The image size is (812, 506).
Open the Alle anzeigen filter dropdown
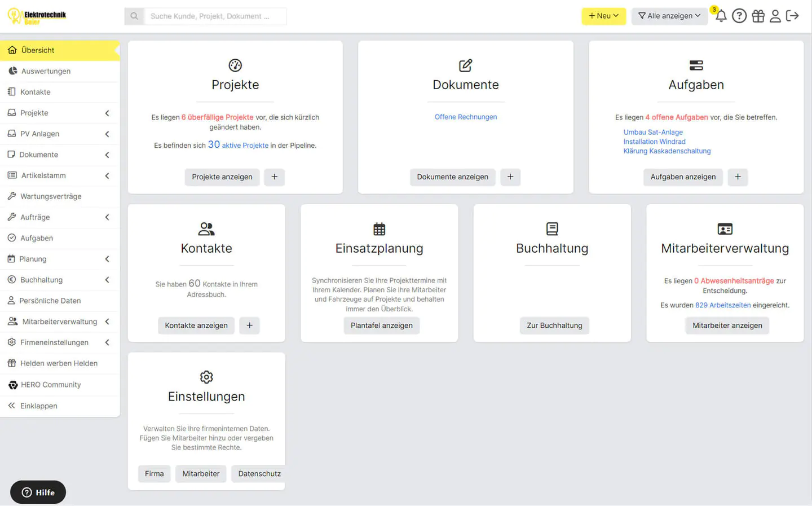[669, 16]
